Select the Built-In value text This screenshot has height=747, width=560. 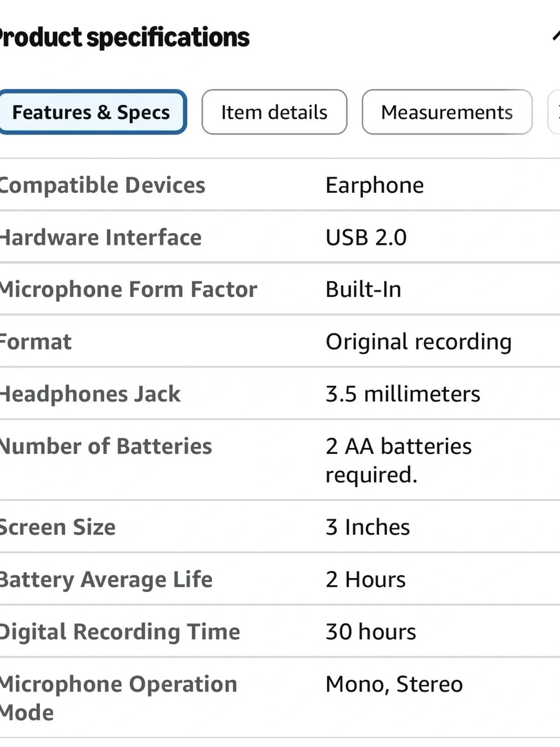(x=363, y=290)
